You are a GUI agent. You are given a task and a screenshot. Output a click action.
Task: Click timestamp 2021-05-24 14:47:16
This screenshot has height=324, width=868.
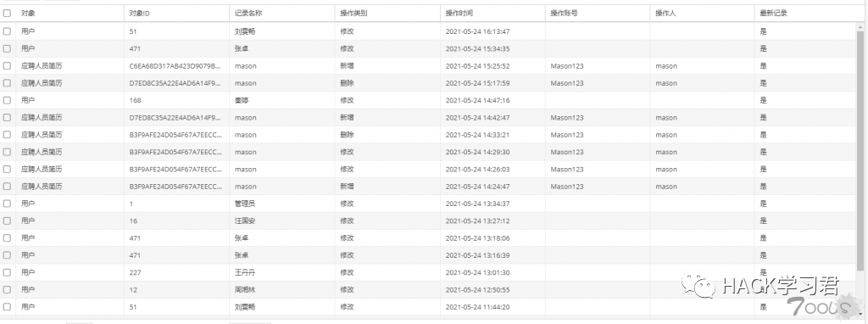(x=478, y=100)
